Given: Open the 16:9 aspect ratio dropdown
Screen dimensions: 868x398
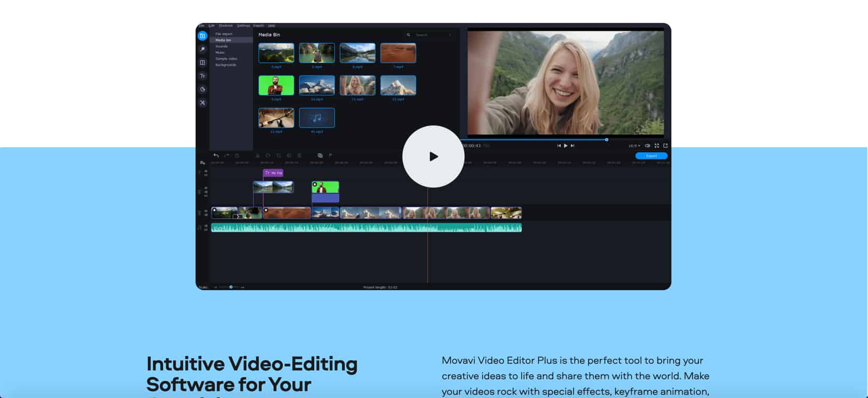Looking at the screenshot, I should [634, 146].
